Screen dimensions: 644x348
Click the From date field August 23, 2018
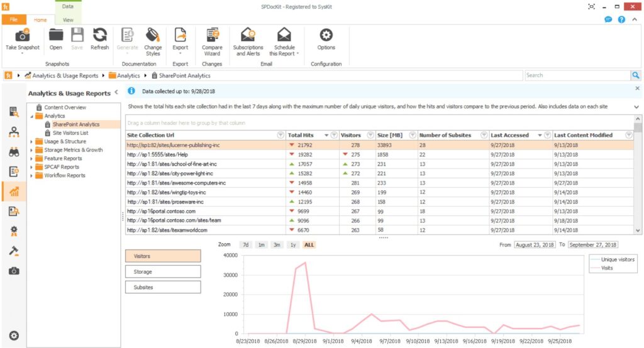click(x=535, y=245)
